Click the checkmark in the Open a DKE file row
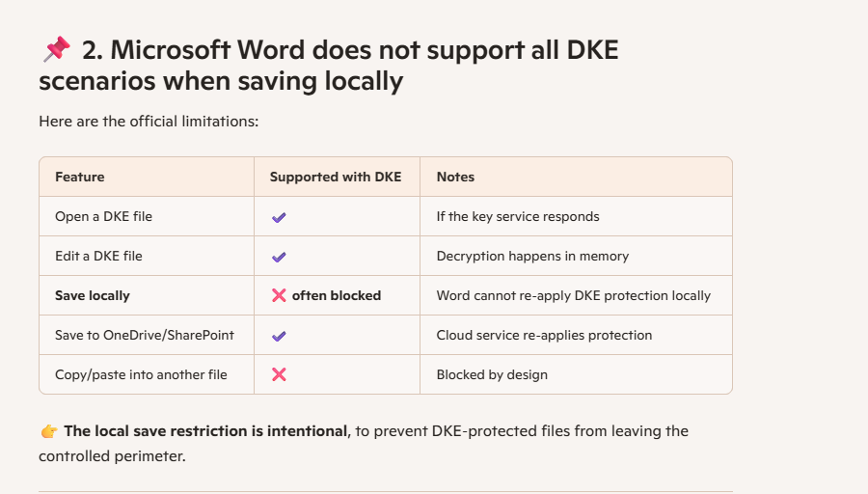The width and height of the screenshot is (868, 494). (279, 217)
